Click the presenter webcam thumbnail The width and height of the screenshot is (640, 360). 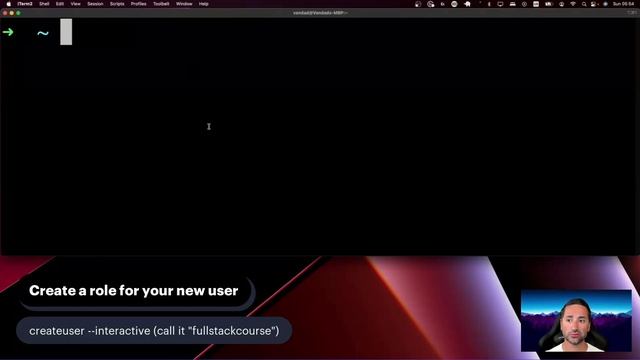click(576, 321)
